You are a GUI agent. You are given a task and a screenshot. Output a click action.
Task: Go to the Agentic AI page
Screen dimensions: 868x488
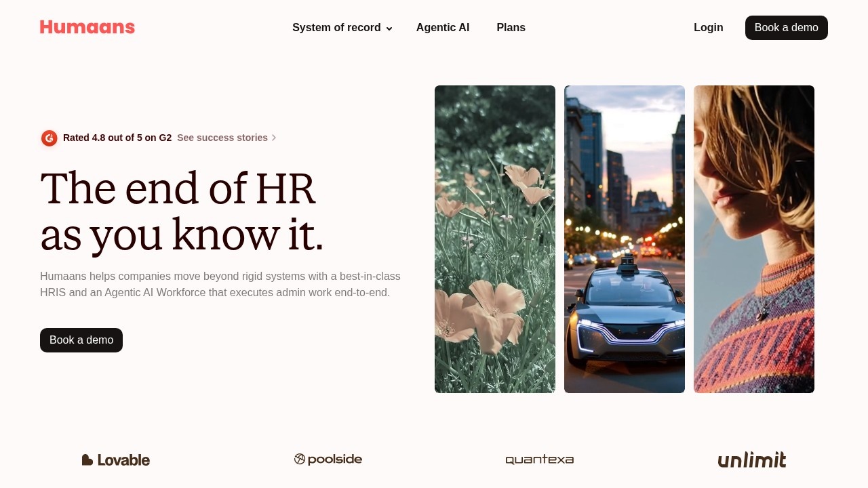pyautogui.click(x=443, y=28)
